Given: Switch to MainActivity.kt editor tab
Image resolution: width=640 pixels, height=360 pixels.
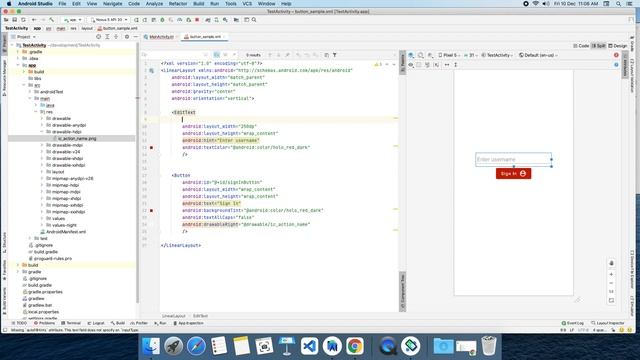Looking at the screenshot, I should click(x=160, y=37).
